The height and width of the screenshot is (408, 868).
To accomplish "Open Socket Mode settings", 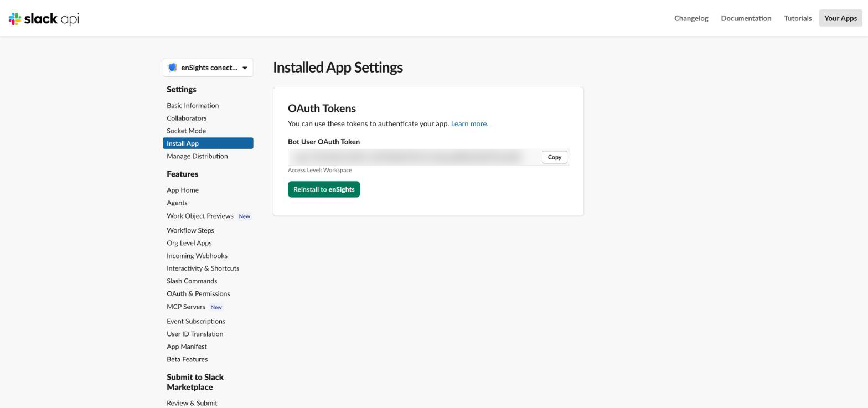I will pyautogui.click(x=186, y=131).
